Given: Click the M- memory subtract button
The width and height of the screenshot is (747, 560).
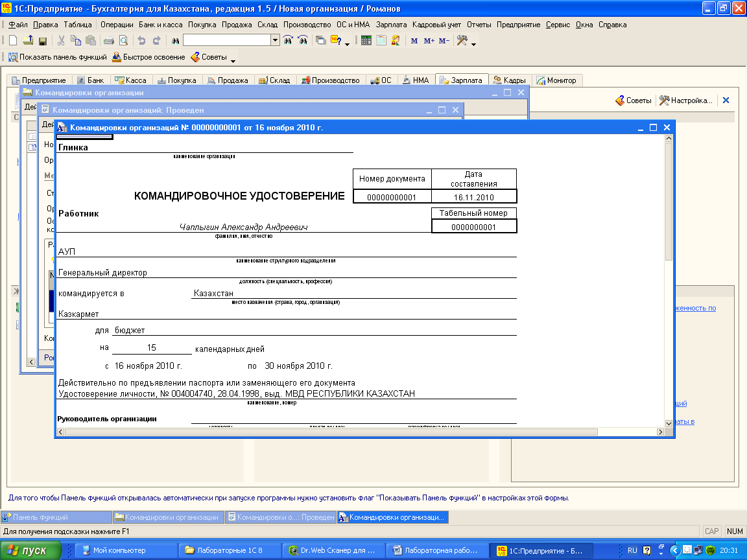Looking at the screenshot, I should tap(444, 41).
